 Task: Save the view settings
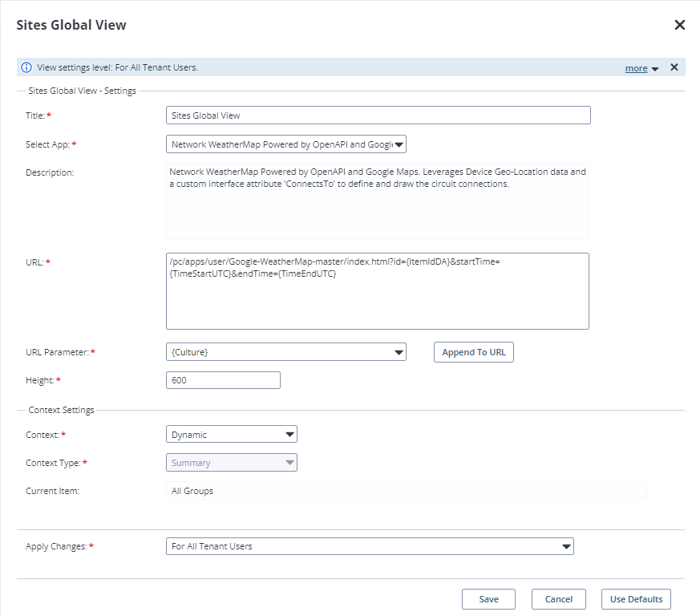488,599
